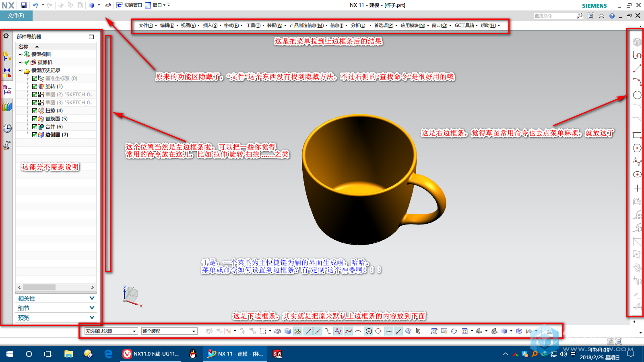The height and width of the screenshot is (362, 644).
Task: Open the Constraint Navigator sidebar icon
Action: pos(7,72)
